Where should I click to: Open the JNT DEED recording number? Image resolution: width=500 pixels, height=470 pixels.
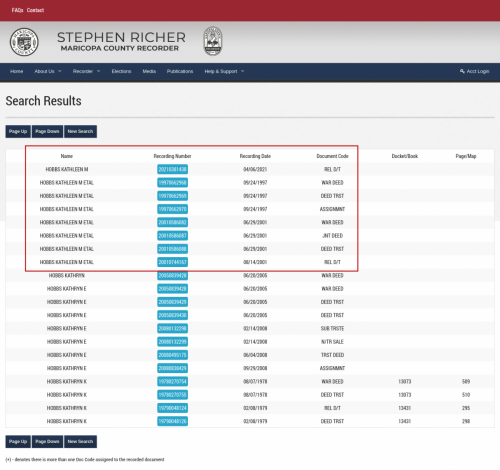pos(172,236)
